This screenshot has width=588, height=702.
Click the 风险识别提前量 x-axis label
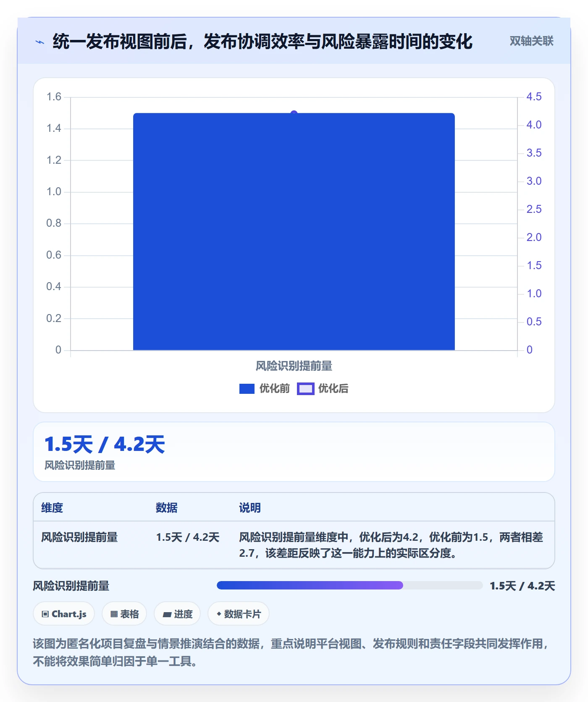tap(294, 366)
